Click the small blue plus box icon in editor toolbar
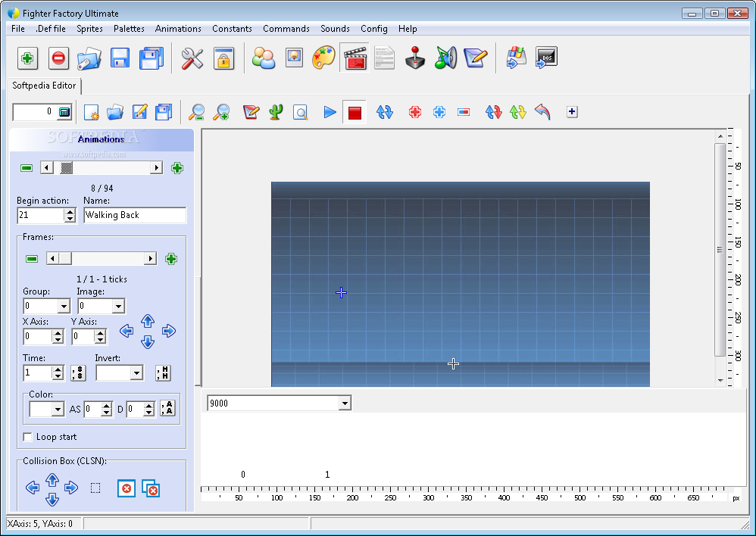Image resolution: width=756 pixels, height=536 pixels. [572, 112]
